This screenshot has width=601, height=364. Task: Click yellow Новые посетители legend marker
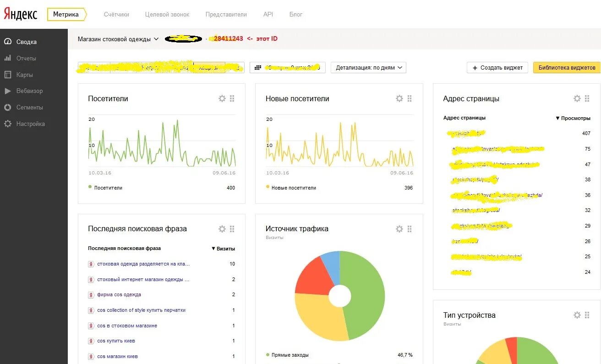tap(268, 187)
